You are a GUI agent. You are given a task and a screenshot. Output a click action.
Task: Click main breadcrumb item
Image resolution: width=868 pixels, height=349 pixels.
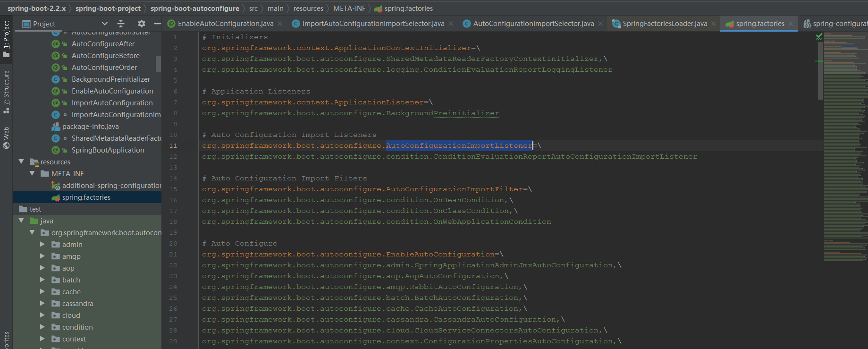[276, 9]
